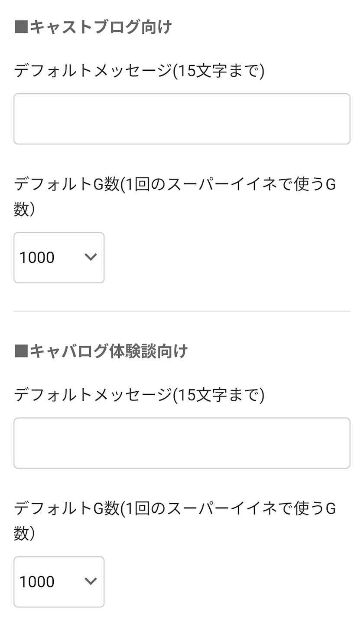Viewport: 364px width, 639px height.
Task: Click the ■ square bullet before キャバログ体験談向け
Action: click(x=21, y=351)
